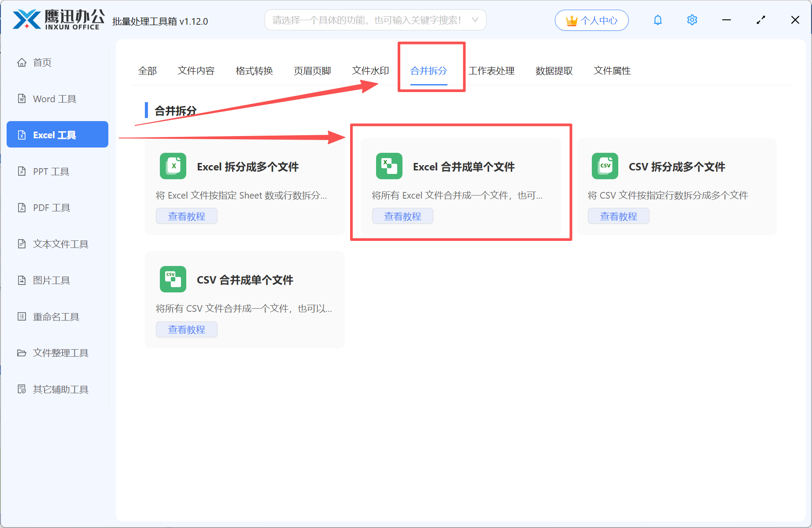812x528 pixels.
Task: Select 其它辅助工具 in the sidebar
Action: click(60, 389)
